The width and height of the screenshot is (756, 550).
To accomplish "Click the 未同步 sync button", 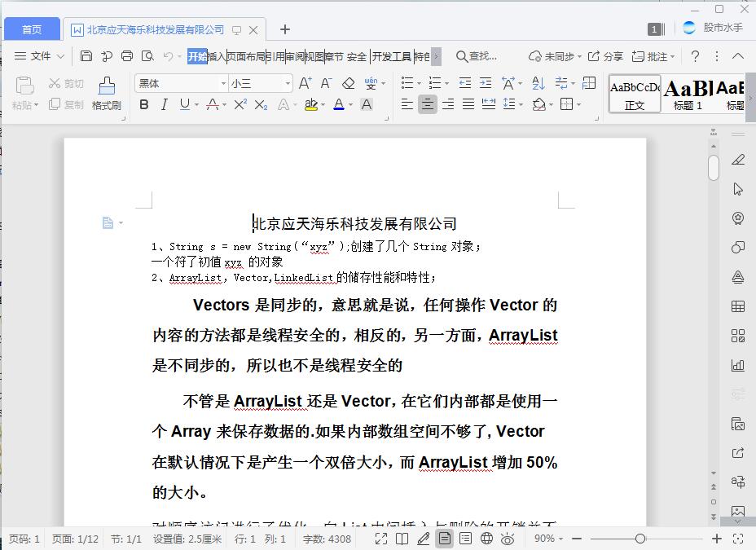I will pos(555,56).
